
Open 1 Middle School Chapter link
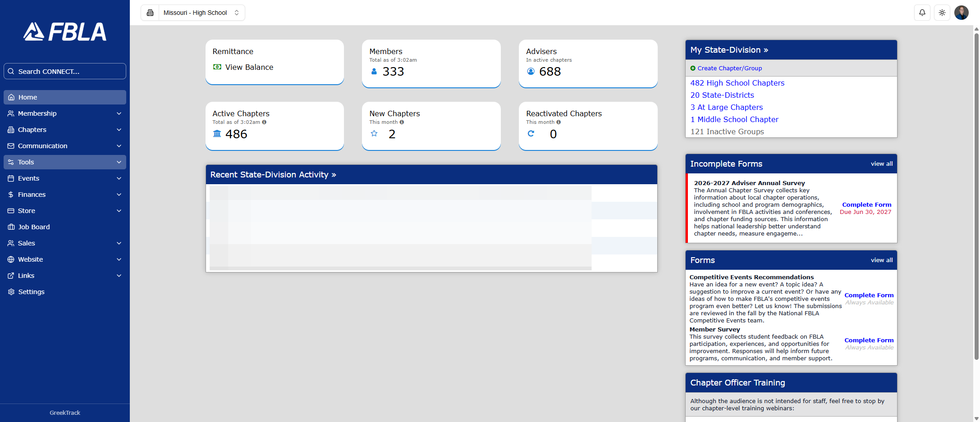coord(734,119)
